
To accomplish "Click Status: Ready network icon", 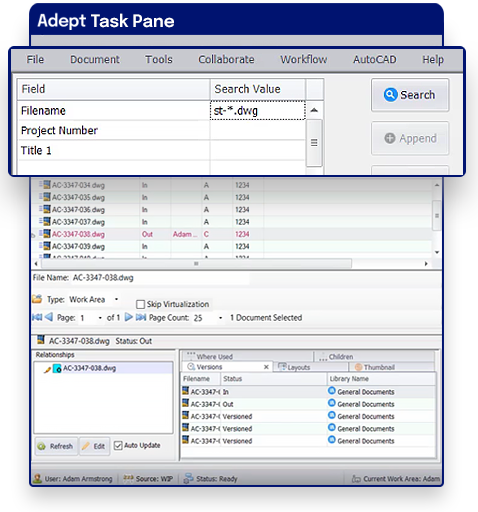I will [x=188, y=478].
